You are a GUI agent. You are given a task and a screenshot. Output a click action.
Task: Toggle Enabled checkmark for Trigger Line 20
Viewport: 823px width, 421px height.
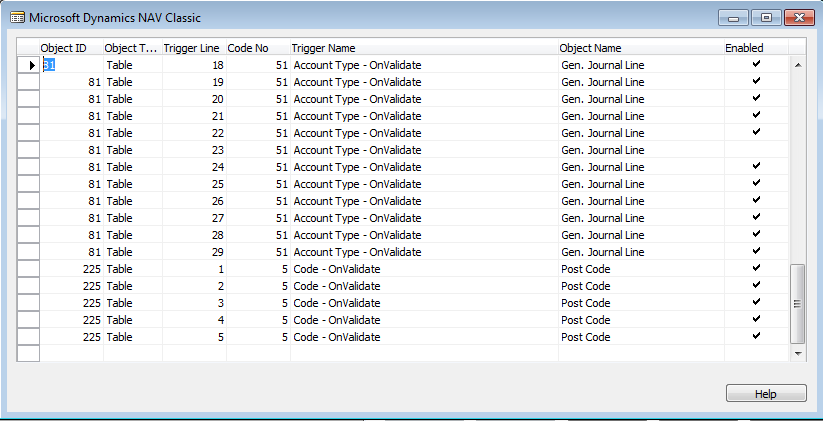click(756, 99)
